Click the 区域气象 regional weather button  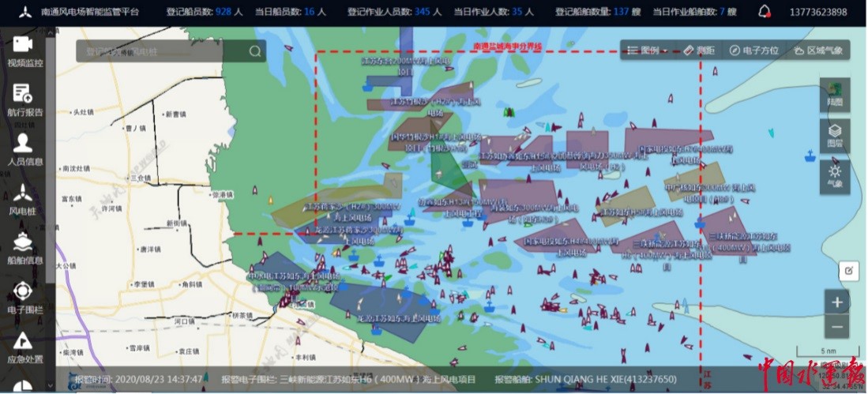click(x=817, y=51)
